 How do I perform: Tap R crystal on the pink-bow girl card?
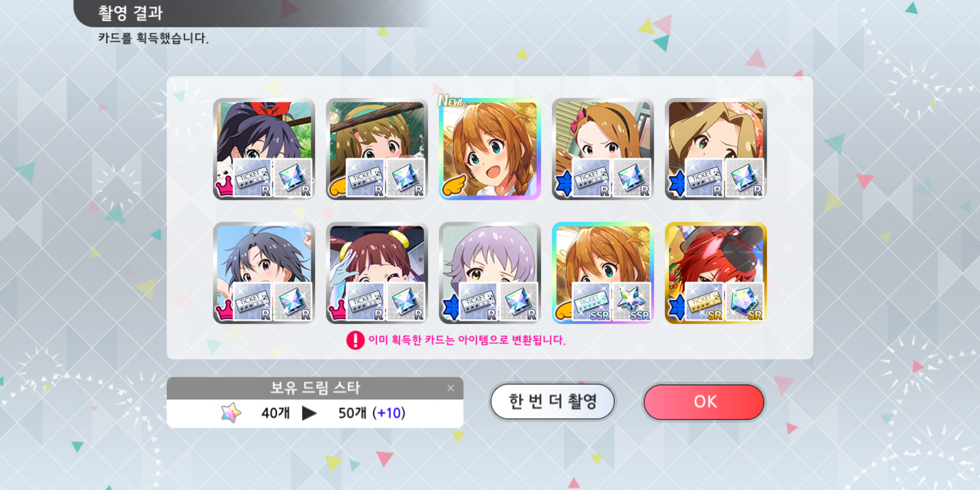pos(631,178)
